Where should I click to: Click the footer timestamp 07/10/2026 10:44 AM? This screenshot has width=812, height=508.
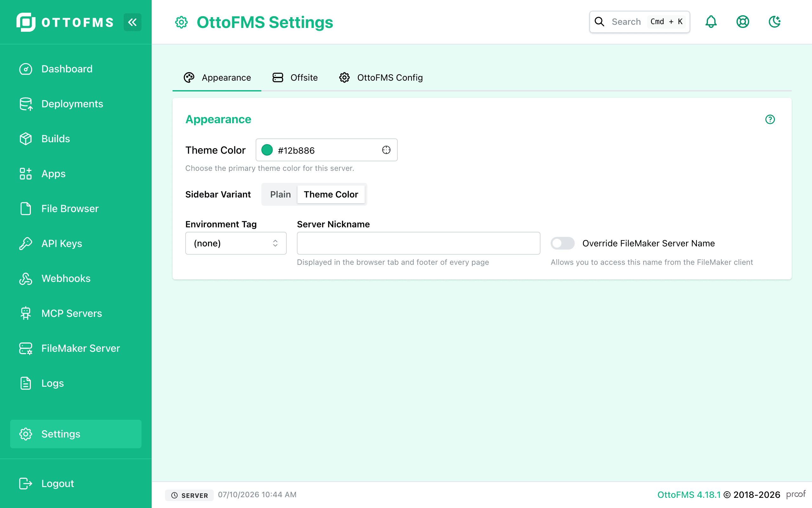[x=257, y=495]
